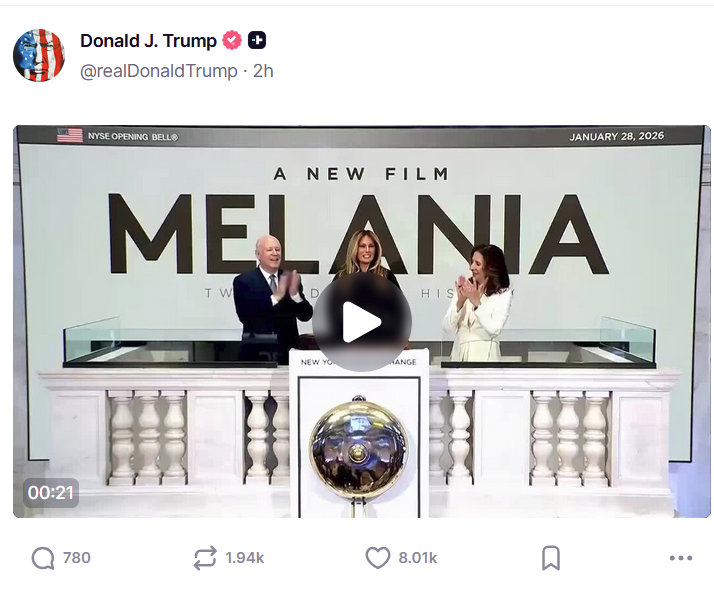This screenshot has height=596, width=714.
Task: Click the January 28, 2026 date overlay
Action: [x=617, y=136]
